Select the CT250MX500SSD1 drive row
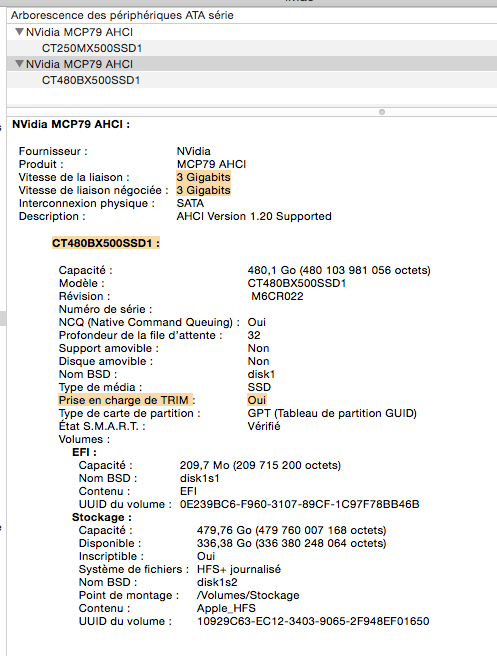Image resolution: width=497 pixels, height=656 pixels. tap(252, 48)
